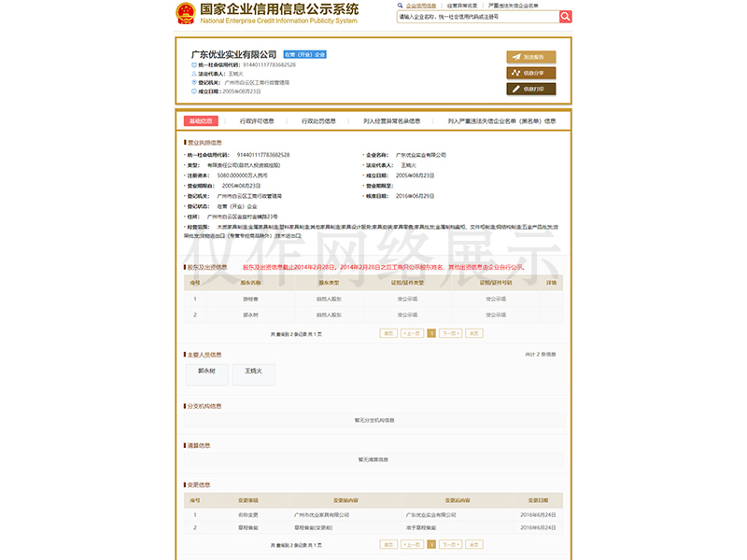Click the share-nodes icon on 信息分享 button

pyautogui.click(x=516, y=73)
